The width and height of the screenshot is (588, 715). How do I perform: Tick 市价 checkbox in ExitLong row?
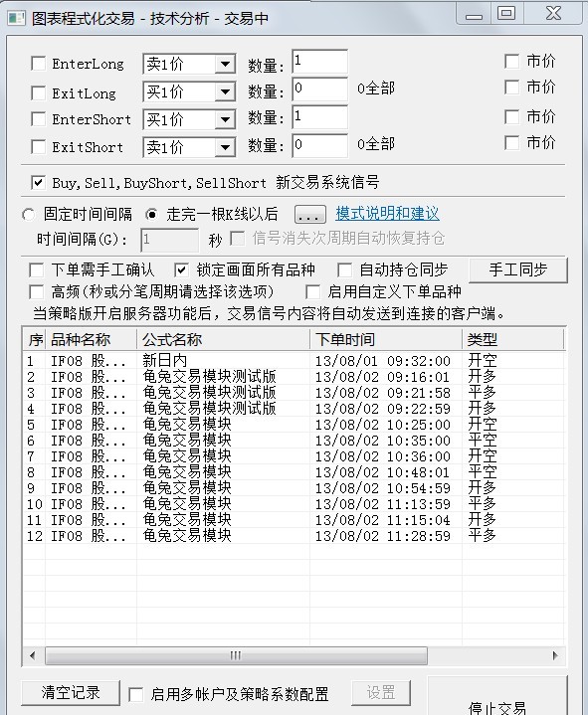tap(511, 88)
